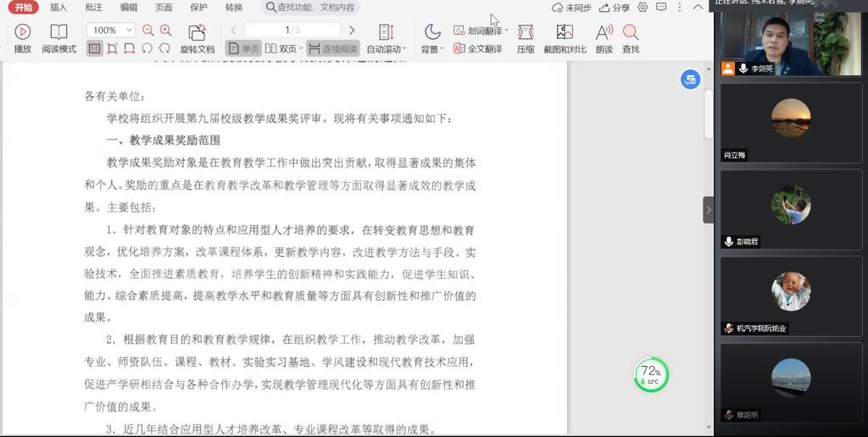The image size is (868, 437).
Task: Click the 播放 (Play) slideshow icon
Action: (x=23, y=33)
